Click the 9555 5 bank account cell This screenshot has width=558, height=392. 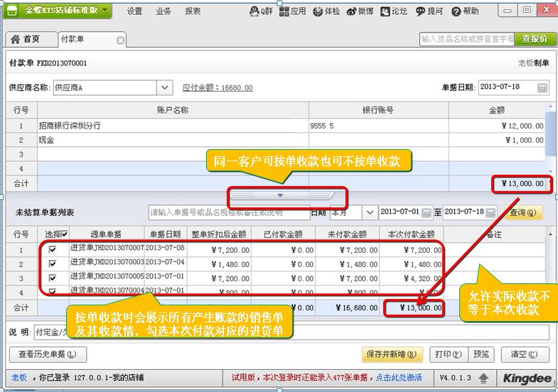379,126
